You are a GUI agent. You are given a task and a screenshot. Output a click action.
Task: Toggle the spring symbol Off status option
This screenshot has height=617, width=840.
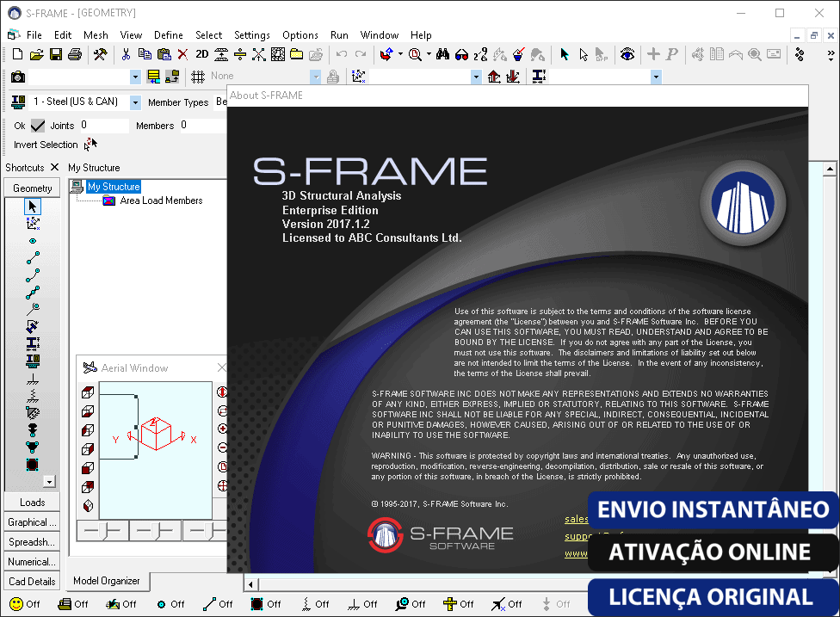315,604
